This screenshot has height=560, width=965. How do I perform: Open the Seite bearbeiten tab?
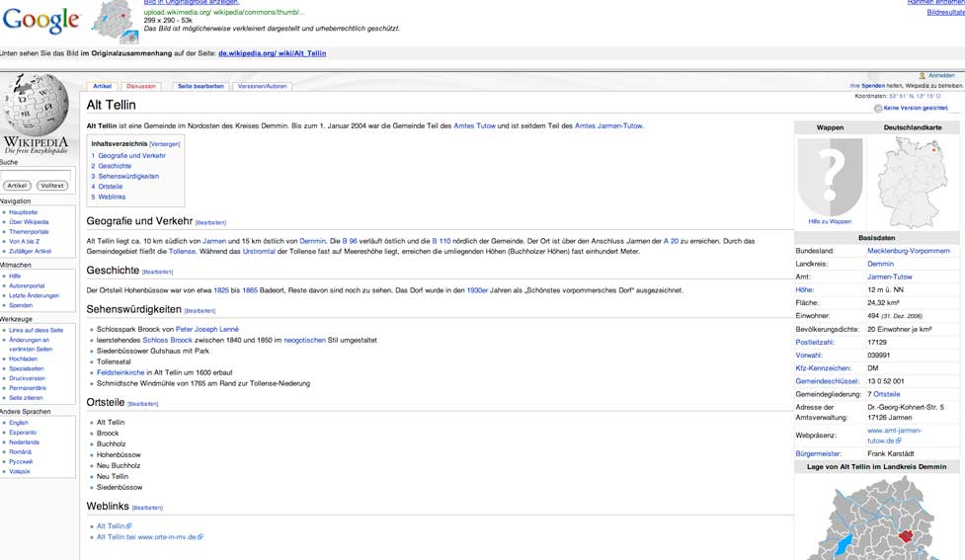click(x=201, y=86)
